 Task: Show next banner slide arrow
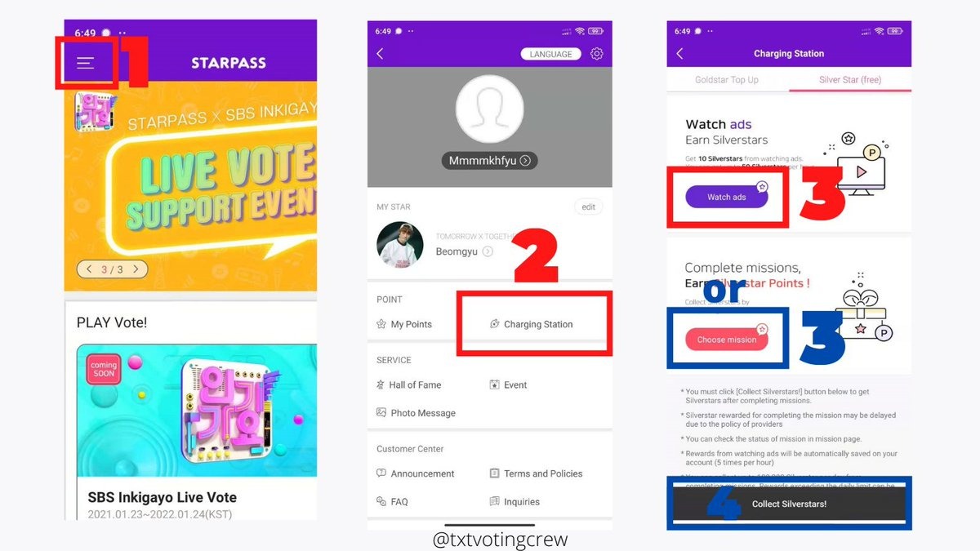click(136, 269)
